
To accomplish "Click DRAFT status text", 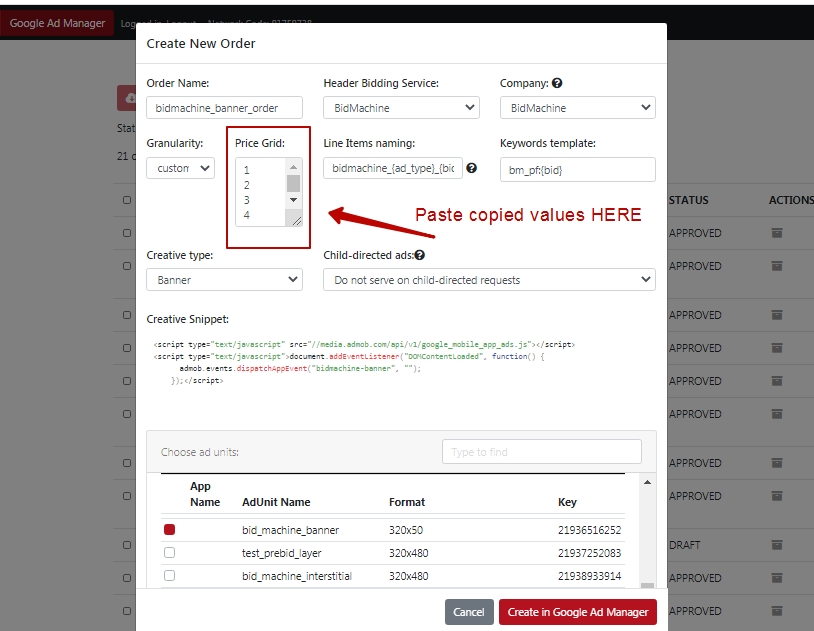I will (x=684, y=545).
